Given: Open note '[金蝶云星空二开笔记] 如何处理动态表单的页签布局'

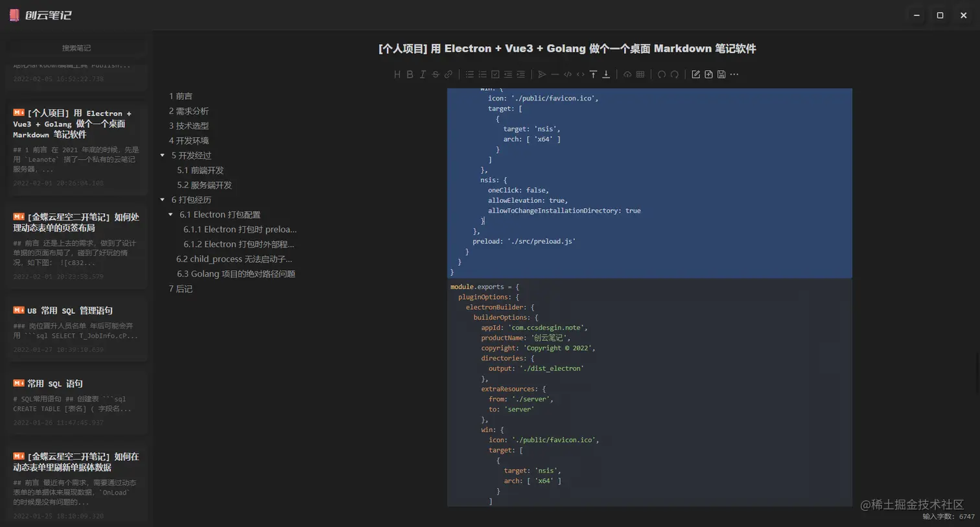Looking at the screenshot, I should click(76, 247).
